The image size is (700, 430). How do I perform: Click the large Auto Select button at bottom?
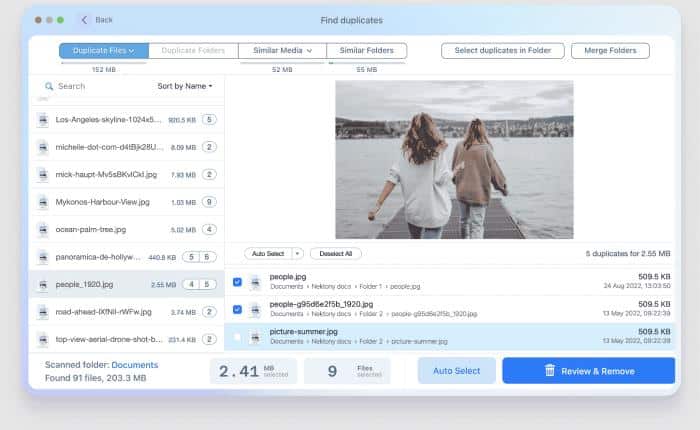(457, 371)
